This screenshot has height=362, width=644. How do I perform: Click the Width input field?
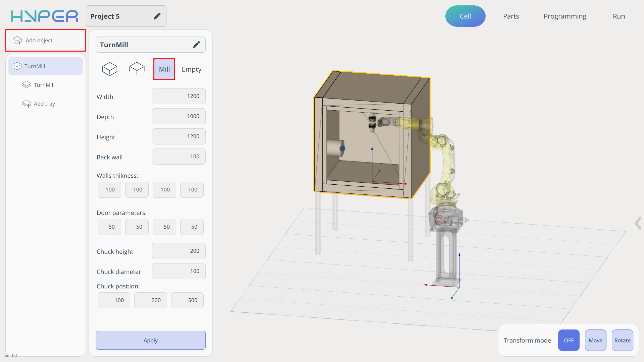pos(179,96)
